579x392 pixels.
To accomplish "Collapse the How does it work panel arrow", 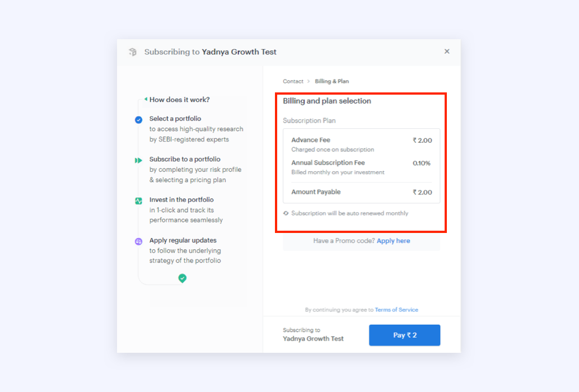I will pyautogui.click(x=146, y=99).
